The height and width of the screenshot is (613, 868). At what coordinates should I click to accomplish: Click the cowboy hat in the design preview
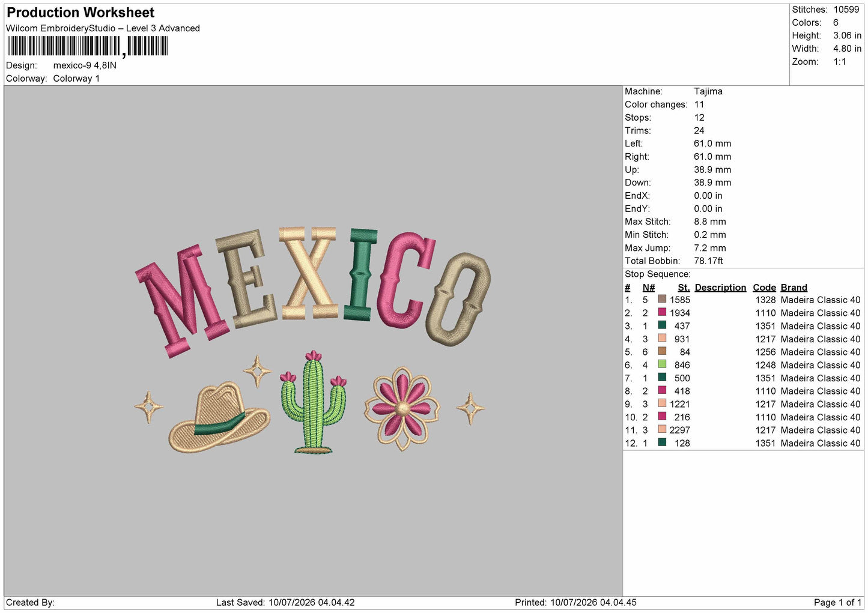219,417
